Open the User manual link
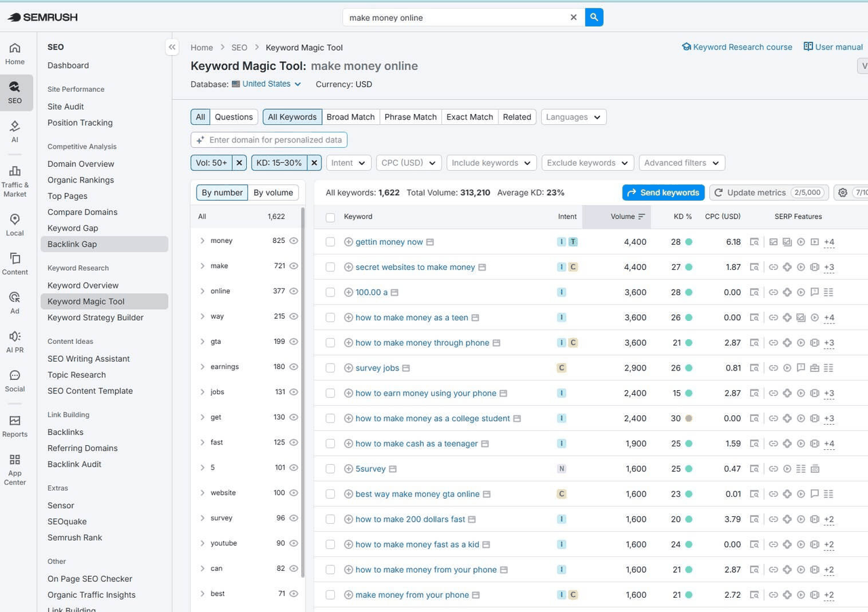This screenshot has height=612, width=868. 833,47
